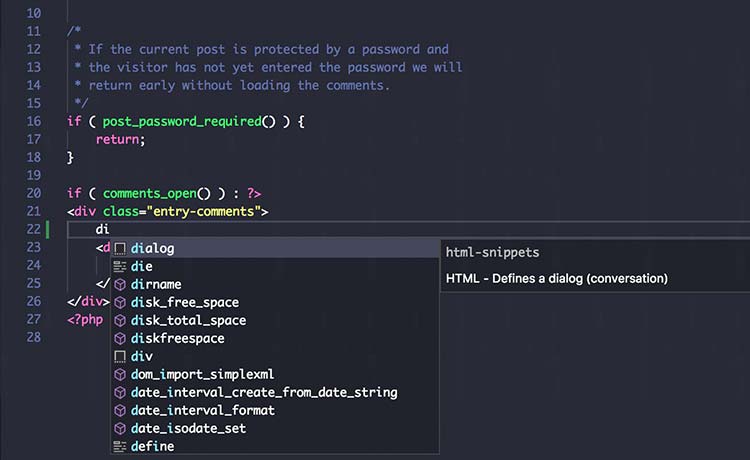Click the snippet icon beside "dialog"
Image resolution: width=750 pixels, height=460 pixels.
coord(120,248)
